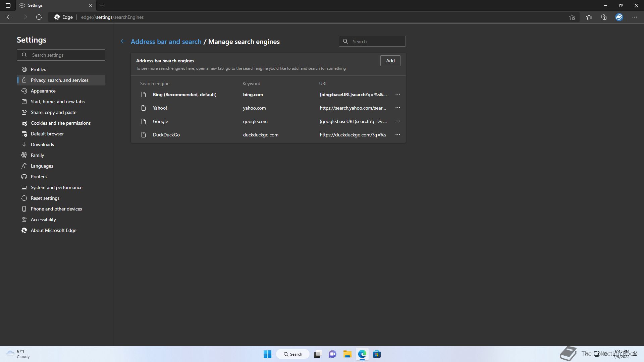Viewport: 644px width, 362px height.
Task: Select Privacy, search, and services section
Action: click(x=61, y=80)
